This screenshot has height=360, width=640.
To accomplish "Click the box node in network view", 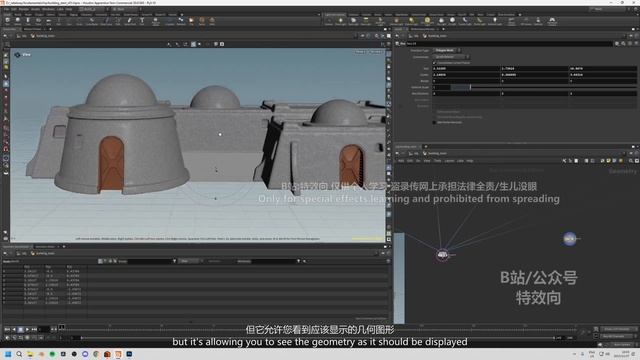I will 569,238.
